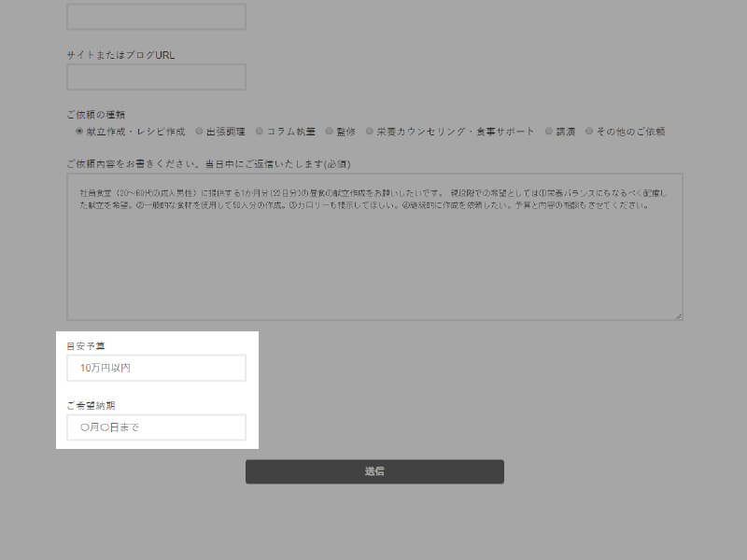Choose コラム執筆 radio option
This screenshot has width=747, height=560.
(x=260, y=131)
